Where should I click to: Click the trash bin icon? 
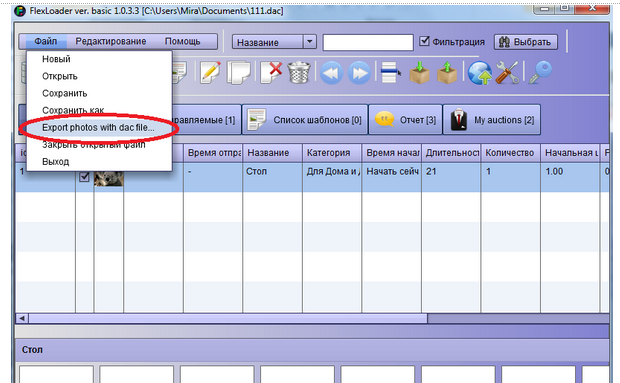point(299,72)
